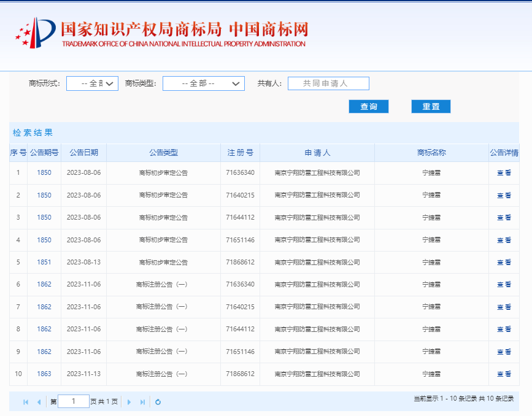Sort by 公告期号 column header
The height and width of the screenshot is (416, 532).
point(44,153)
